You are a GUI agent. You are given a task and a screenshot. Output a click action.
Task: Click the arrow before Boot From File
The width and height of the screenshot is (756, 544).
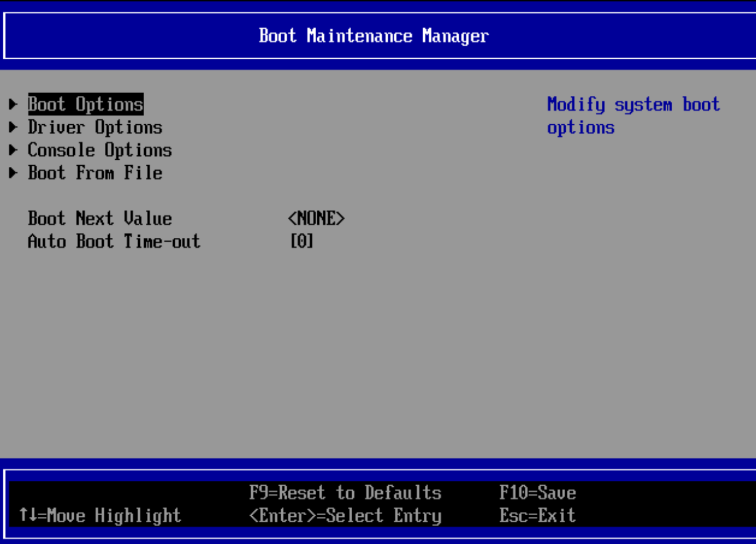click(13, 173)
